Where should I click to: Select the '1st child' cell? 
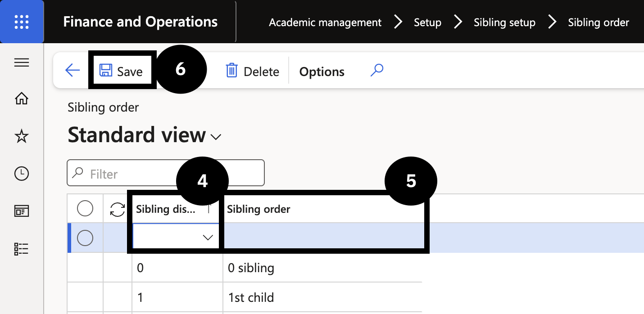click(x=322, y=297)
